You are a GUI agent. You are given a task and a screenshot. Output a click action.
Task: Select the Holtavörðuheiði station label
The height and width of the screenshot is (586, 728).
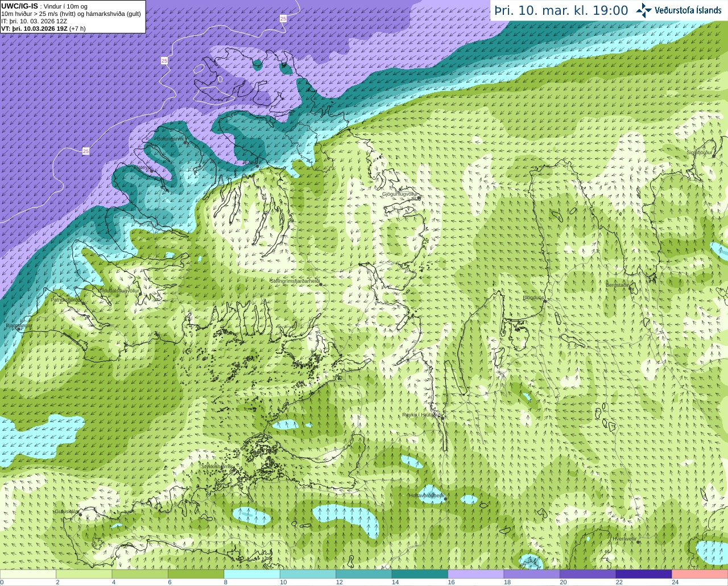[427, 496]
